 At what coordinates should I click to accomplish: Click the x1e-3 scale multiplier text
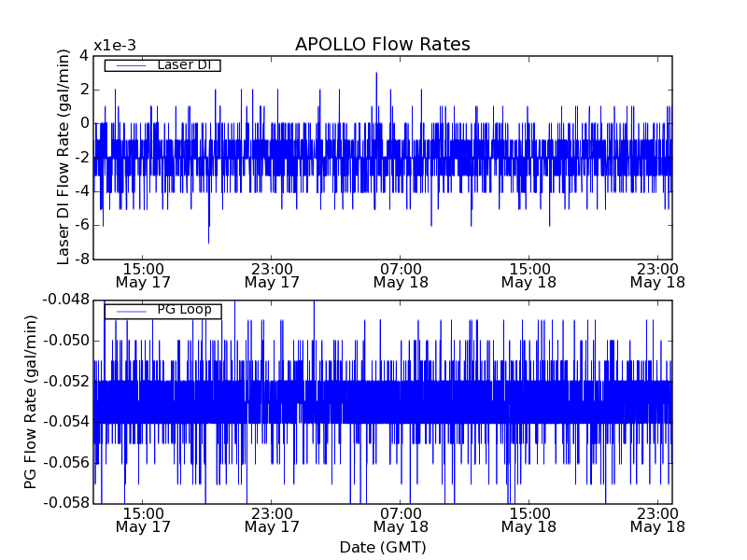(x=115, y=47)
